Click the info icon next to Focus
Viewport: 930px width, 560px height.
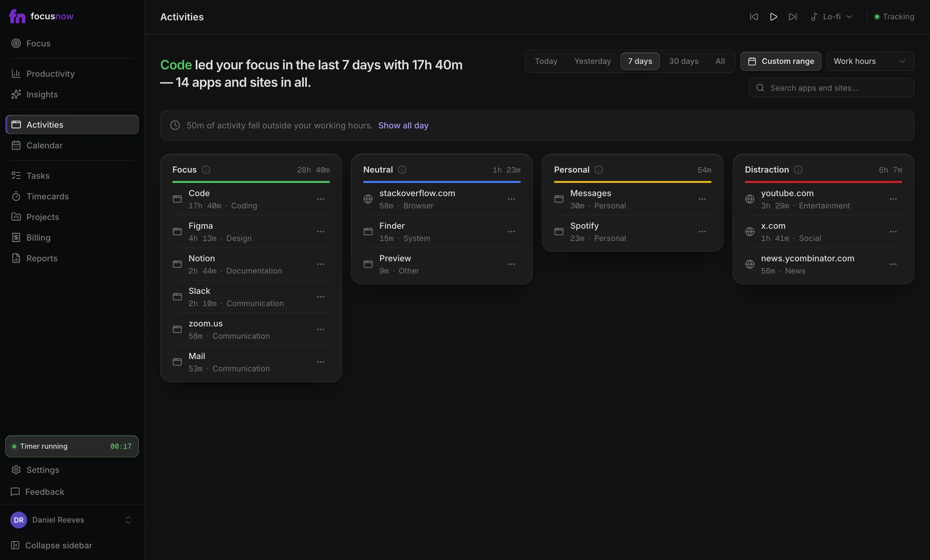click(206, 170)
